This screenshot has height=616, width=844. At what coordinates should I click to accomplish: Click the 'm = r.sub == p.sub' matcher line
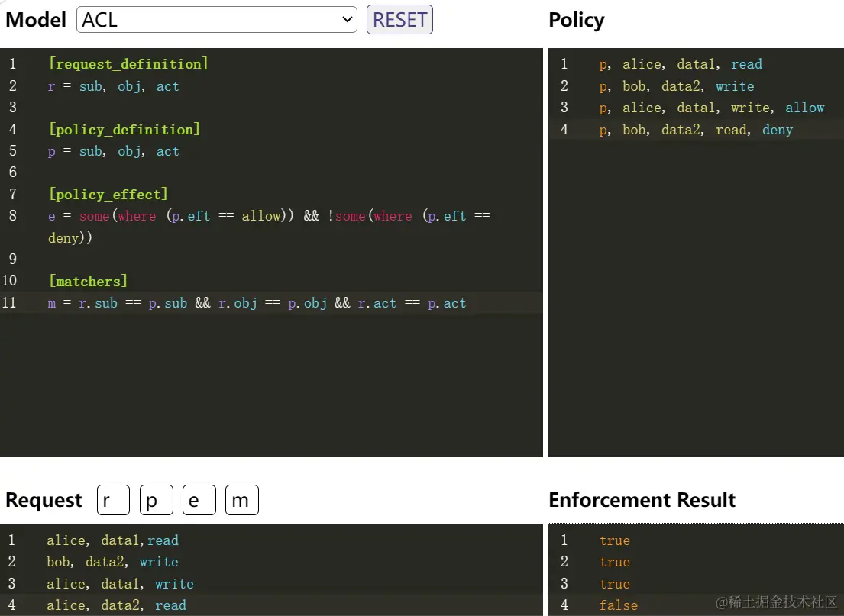click(x=257, y=303)
